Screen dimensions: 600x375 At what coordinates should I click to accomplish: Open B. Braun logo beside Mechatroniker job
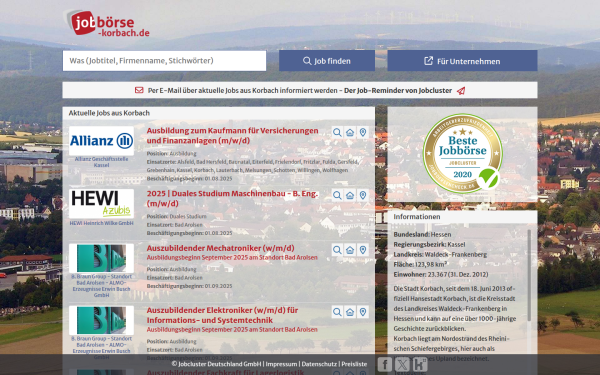pyautogui.click(x=101, y=258)
